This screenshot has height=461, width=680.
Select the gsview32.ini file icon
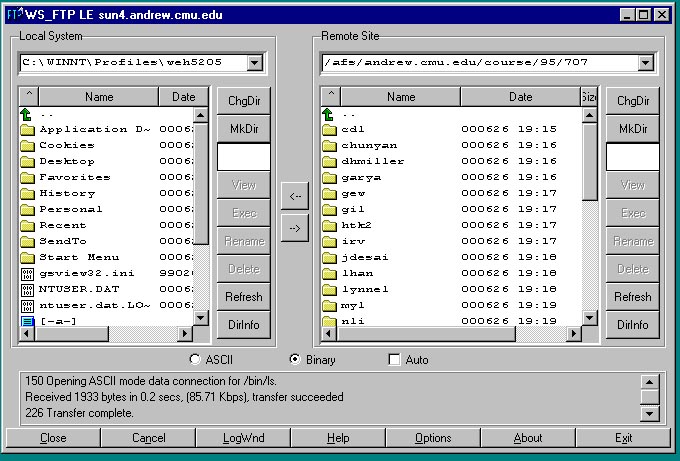coord(27,274)
